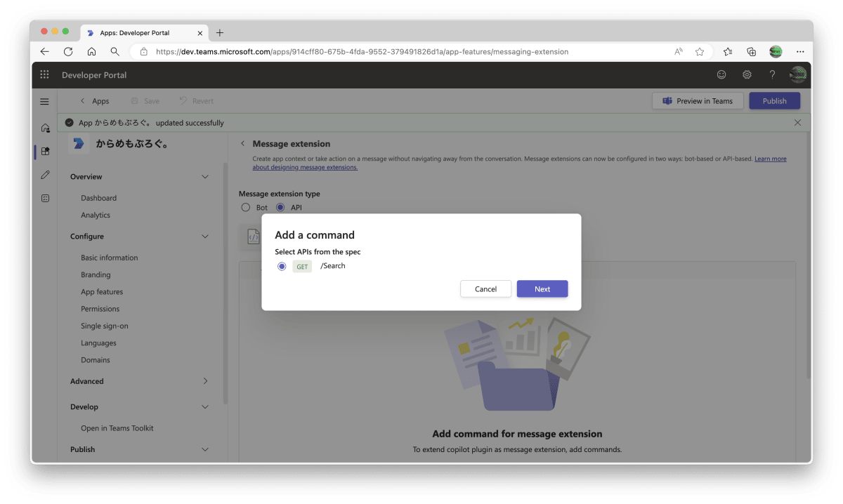
Task: Open Dashboard in sidebar
Action: [x=98, y=198]
